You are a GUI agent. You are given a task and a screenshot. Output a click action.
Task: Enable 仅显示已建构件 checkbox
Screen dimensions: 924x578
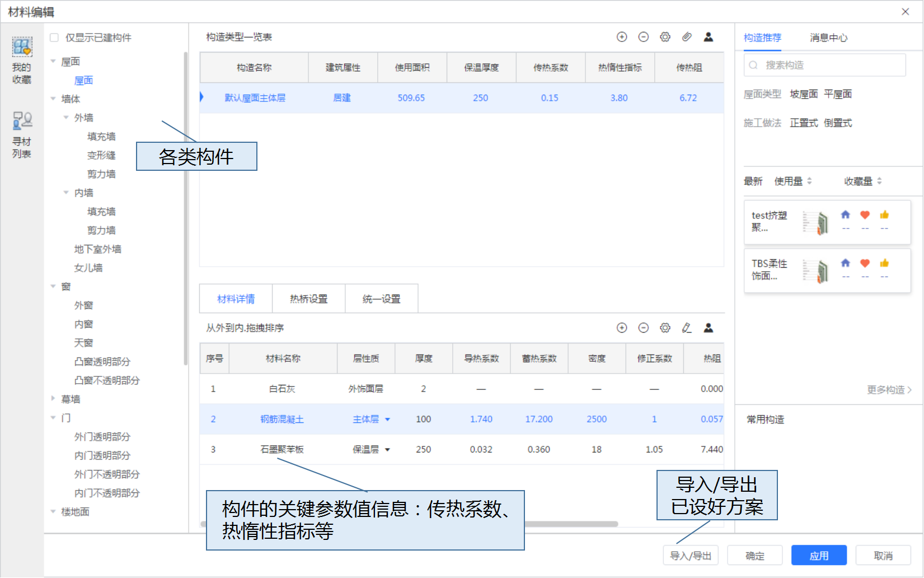54,38
